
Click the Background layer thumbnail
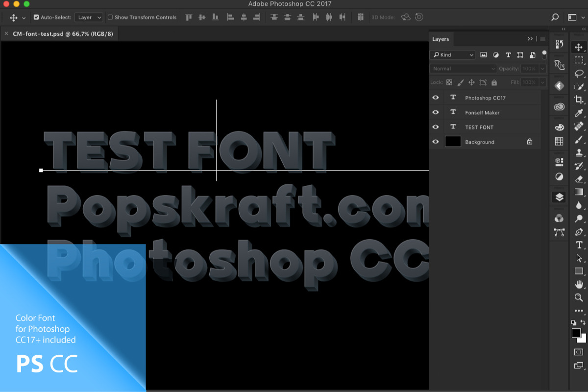[x=453, y=142]
